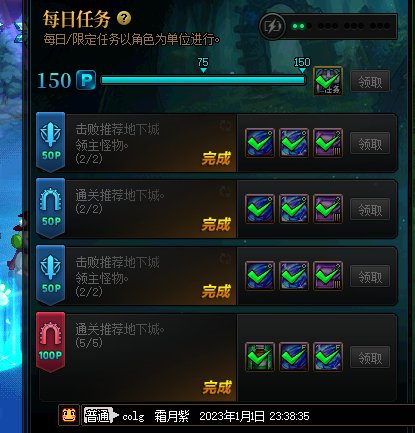Click 领取 for the 100P quest

(370, 357)
